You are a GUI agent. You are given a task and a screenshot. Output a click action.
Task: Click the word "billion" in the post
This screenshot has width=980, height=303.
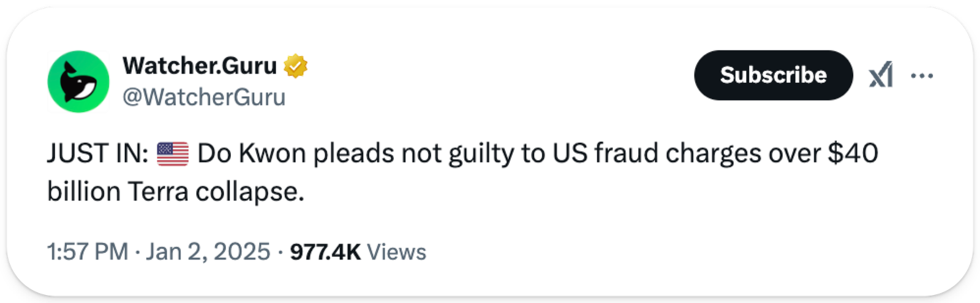click(x=84, y=192)
